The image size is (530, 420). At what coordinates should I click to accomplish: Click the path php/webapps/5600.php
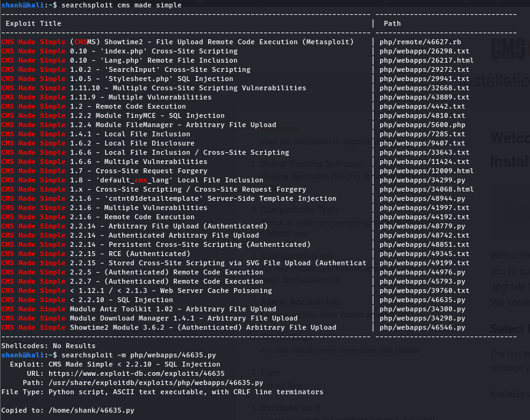click(x=422, y=125)
